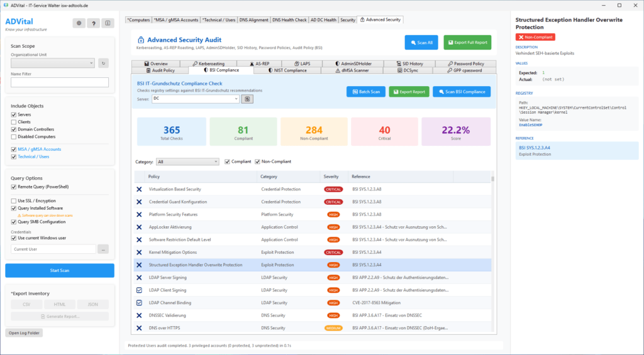Switch to the LAPS sub-tab
This screenshot has width=644, height=355.
[x=301, y=63]
